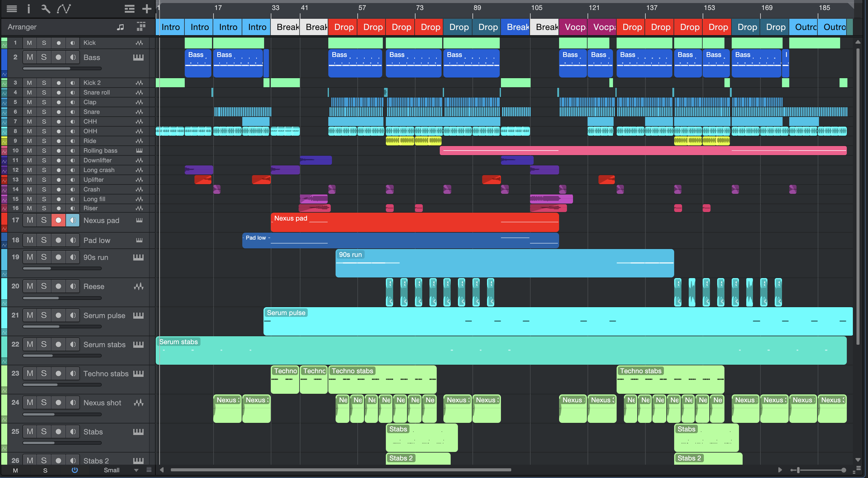Adjust the Serum pulse track volume slider
This screenshot has width=868, height=478.
click(62, 327)
